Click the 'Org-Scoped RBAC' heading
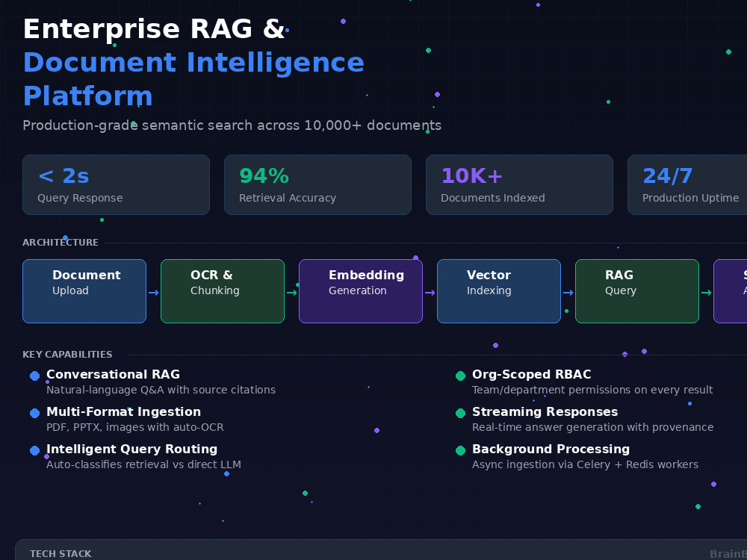 tap(532, 374)
